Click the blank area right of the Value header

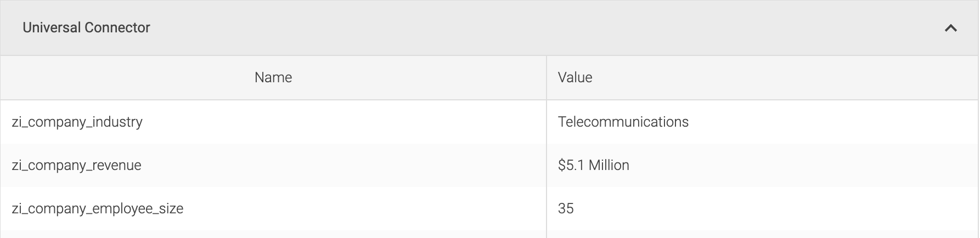pos(785,77)
